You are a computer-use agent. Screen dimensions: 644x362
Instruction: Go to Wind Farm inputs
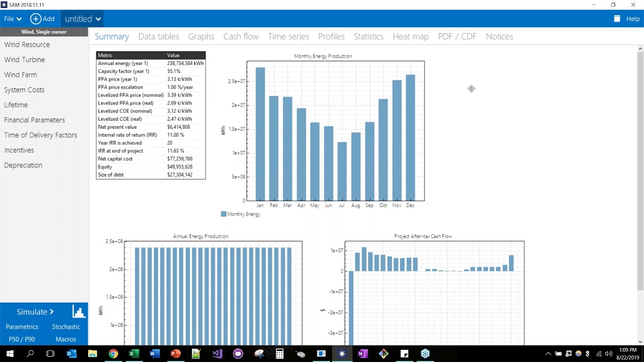pyautogui.click(x=21, y=74)
